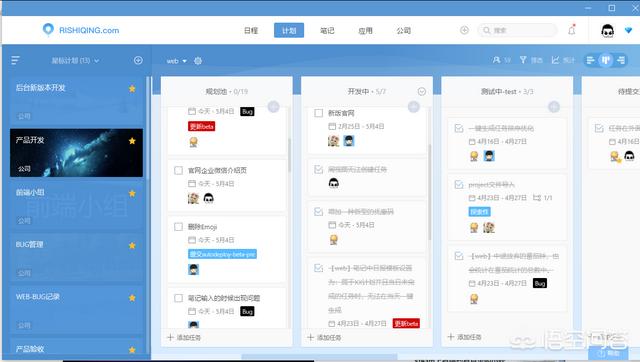The height and width of the screenshot is (362, 640).
Task: Click the round add button in 测试中-test column
Action: click(553, 107)
